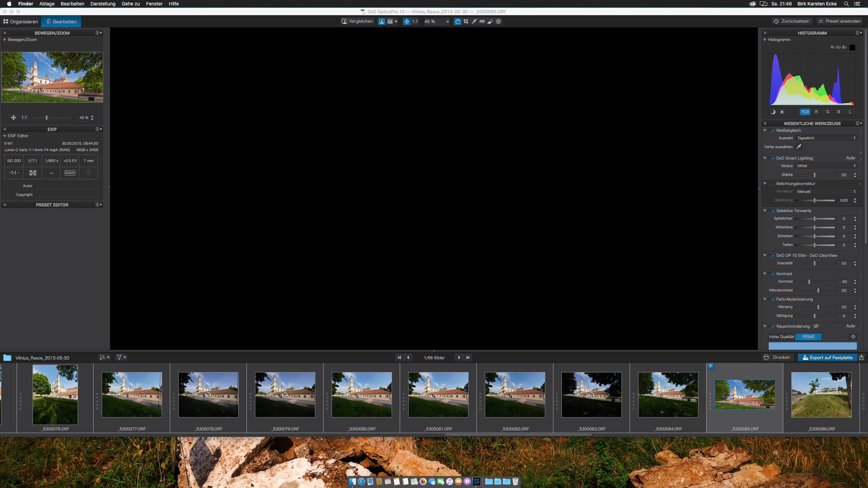
Task: Collapse the Histogramm section
Action: (765, 40)
